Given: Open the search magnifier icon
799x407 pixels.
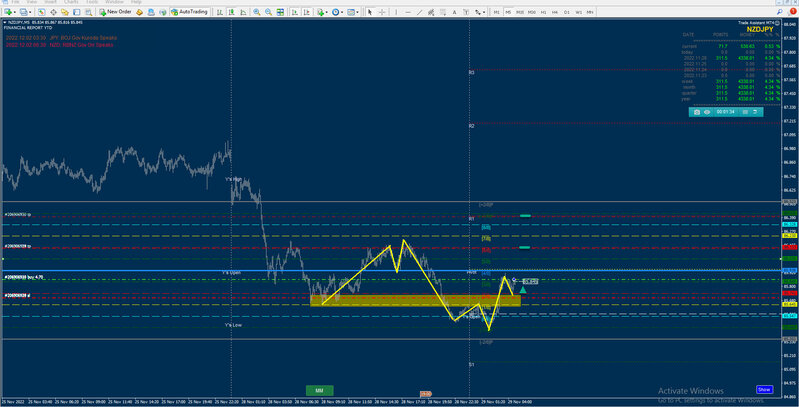Looking at the screenshot, I should click(x=779, y=12).
